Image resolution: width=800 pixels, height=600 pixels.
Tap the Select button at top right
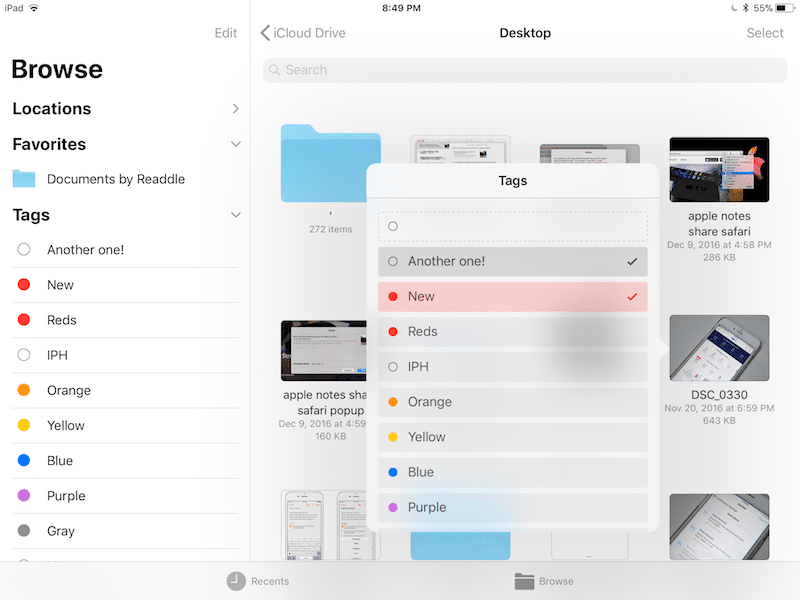coord(765,33)
